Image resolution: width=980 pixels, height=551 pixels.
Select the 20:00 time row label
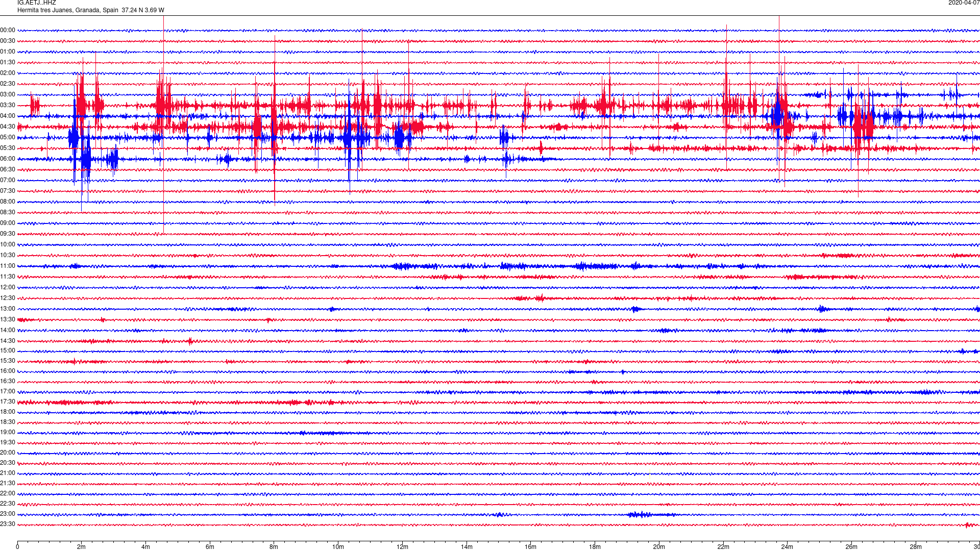point(8,453)
